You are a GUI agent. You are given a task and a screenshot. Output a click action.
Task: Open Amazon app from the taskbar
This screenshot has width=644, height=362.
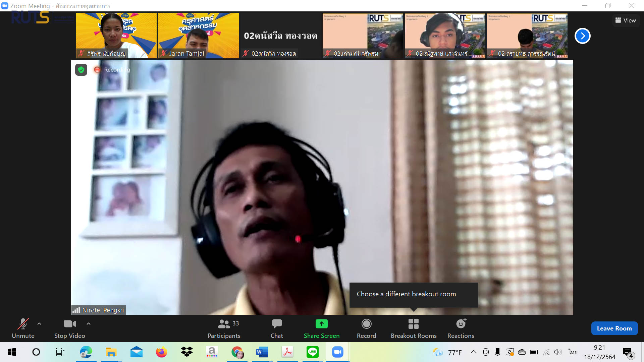tap(212, 352)
